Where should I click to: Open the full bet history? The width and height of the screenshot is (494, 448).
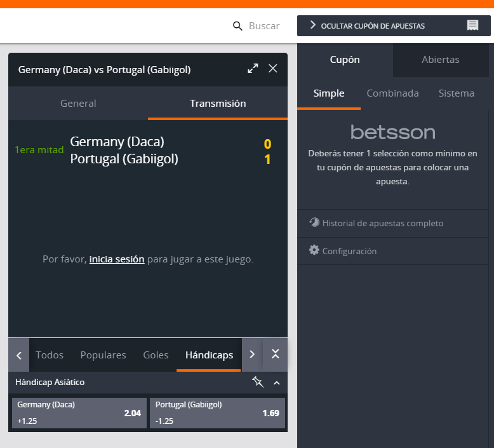[382, 223]
